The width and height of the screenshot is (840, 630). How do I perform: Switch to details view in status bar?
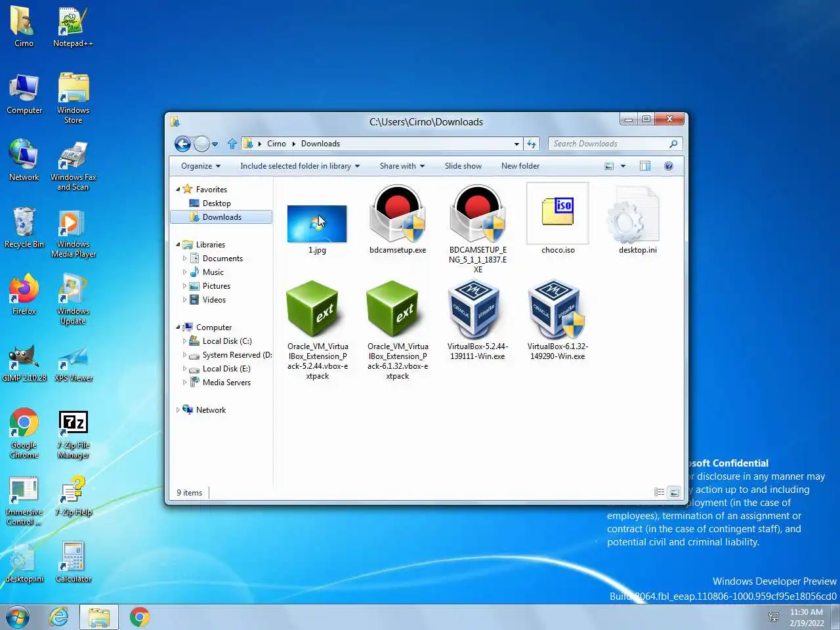tap(660, 492)
